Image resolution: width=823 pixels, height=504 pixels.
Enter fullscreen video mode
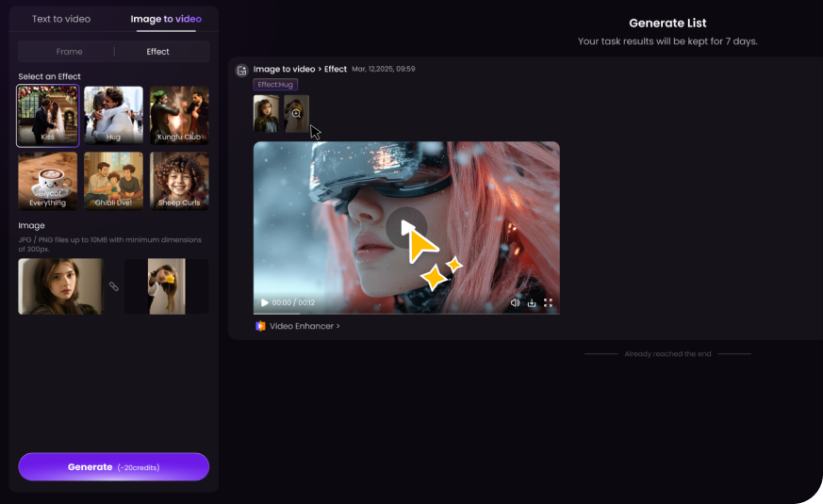(x=548, y=303)
